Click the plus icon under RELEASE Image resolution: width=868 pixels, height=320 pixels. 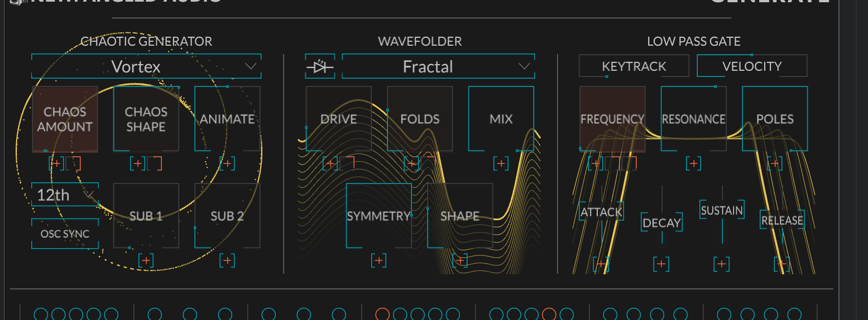781,264
